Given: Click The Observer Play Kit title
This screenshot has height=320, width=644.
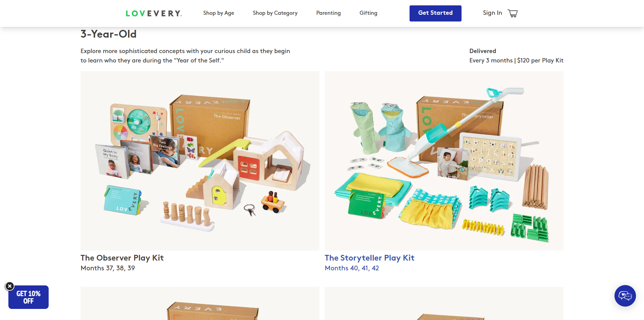Looking at the screenshot, I should click(122, 258).
